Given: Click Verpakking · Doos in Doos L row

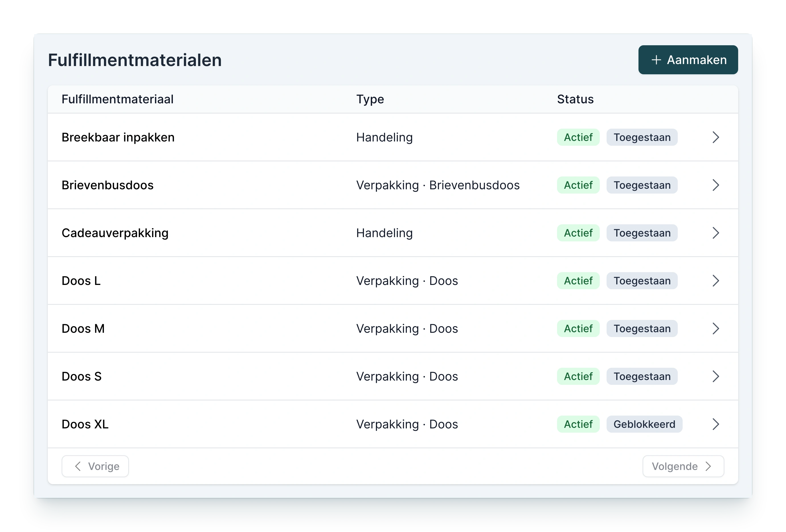Looking at the screenshot, I should (x=407, y=281).
